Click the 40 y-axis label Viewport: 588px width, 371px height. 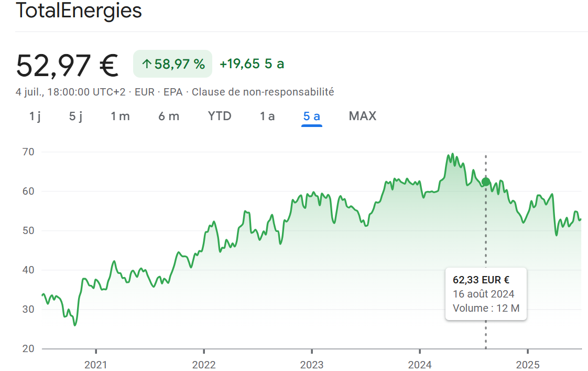[x=28, y=270]
